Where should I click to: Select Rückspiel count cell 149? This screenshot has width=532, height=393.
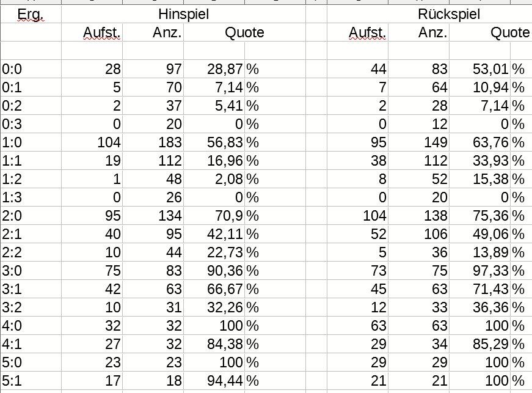[418, 142]
